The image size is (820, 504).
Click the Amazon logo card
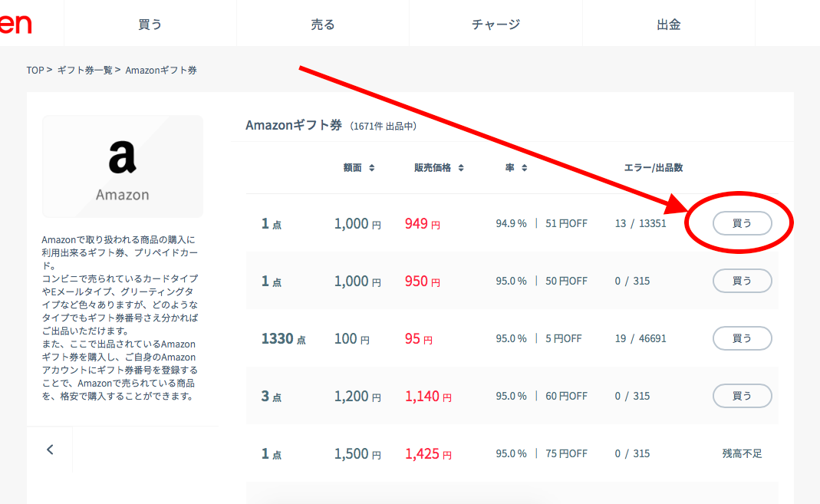tap(123, 166)
